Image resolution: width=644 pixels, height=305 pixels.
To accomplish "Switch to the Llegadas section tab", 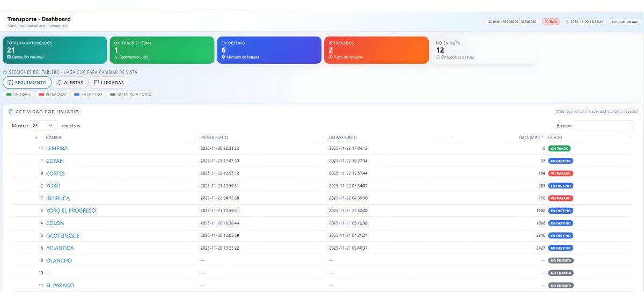I will [x=109, y=83].
